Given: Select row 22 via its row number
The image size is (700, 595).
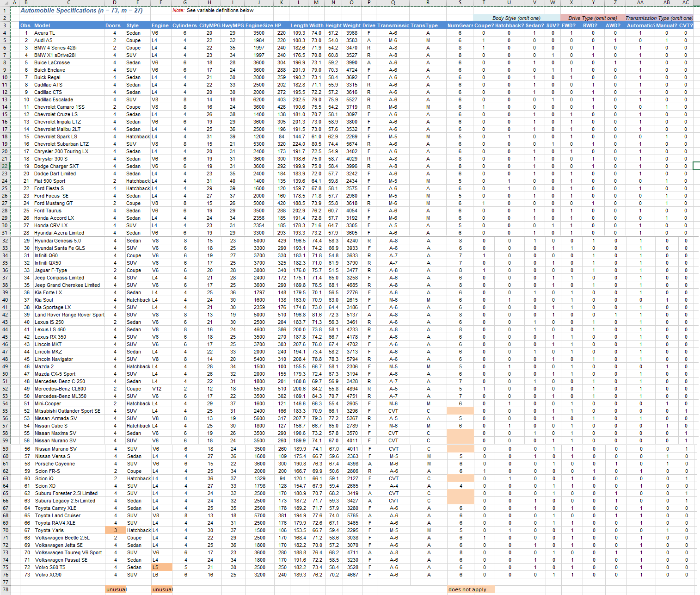Looking at the screenshot, I should [5, 166].
